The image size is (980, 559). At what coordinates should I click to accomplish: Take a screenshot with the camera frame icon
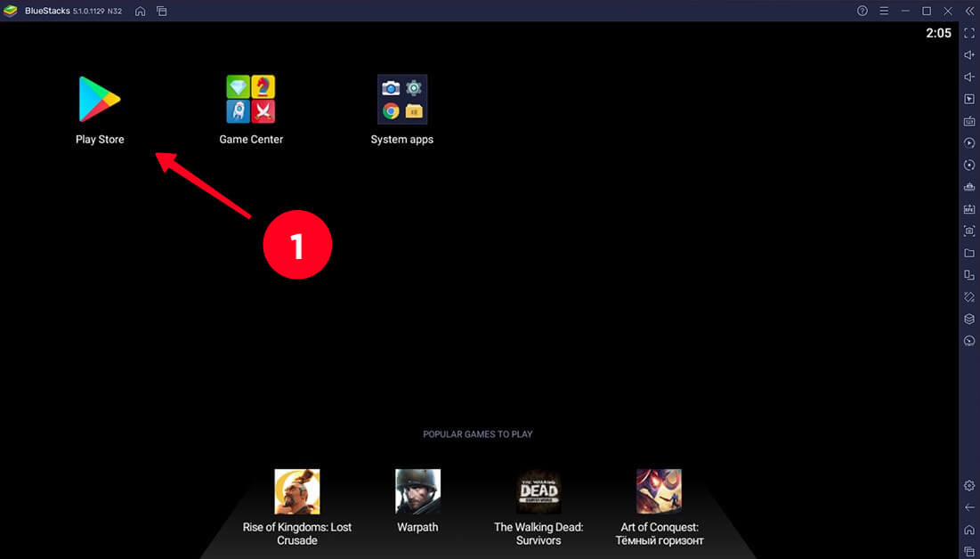click(x=969, y=231)
